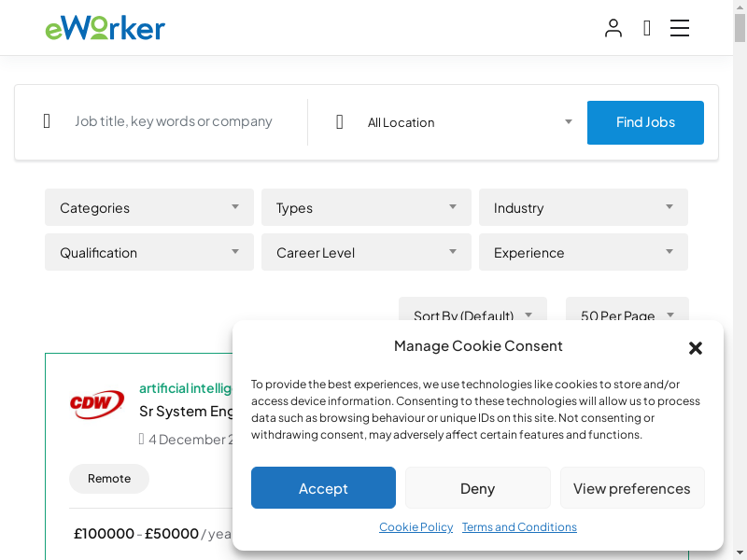The width and height of the screenshot is (747, 560).
Task: Open the Qualification filter dropdown
Action: (x=149, y=252)
